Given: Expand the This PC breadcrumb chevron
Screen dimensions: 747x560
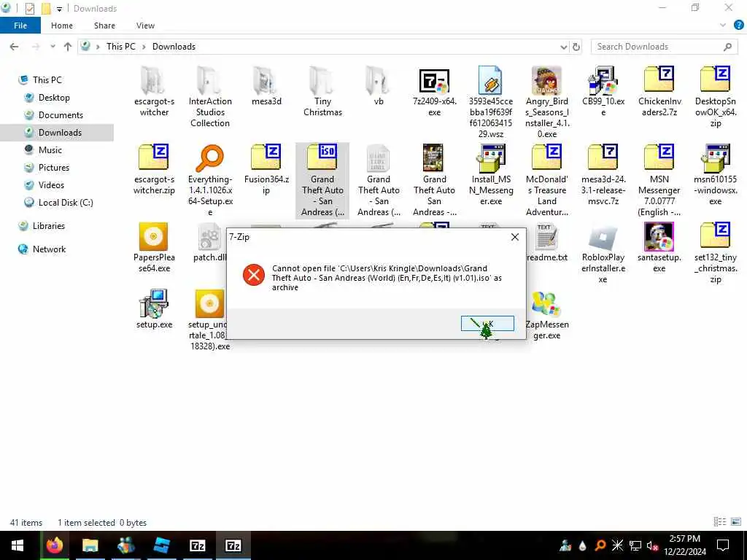Looking at the screenshot, I should pyautogui.click(x=144, y=47).
